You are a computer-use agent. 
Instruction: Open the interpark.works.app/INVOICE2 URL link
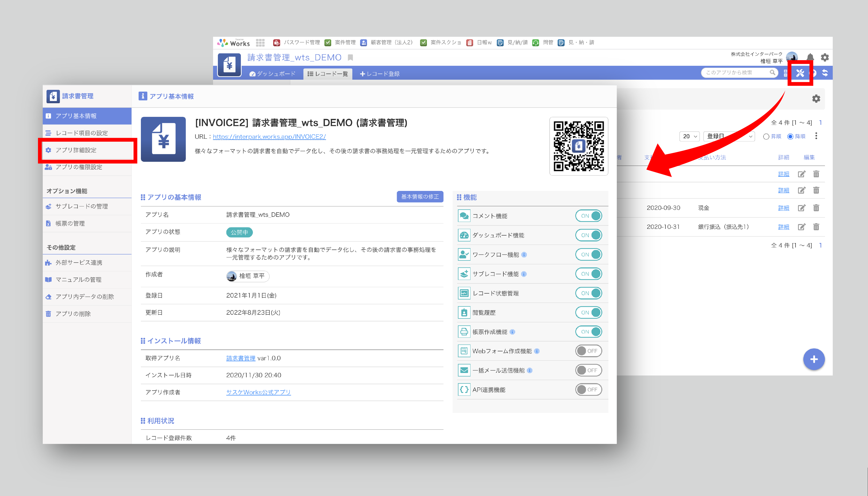(269, 137)
